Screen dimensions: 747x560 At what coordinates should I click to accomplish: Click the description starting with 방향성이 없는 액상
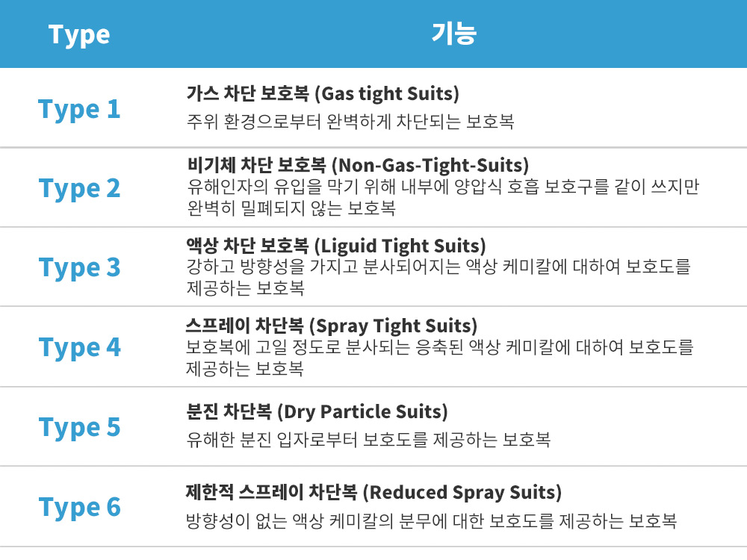click(x=431, y=521)
